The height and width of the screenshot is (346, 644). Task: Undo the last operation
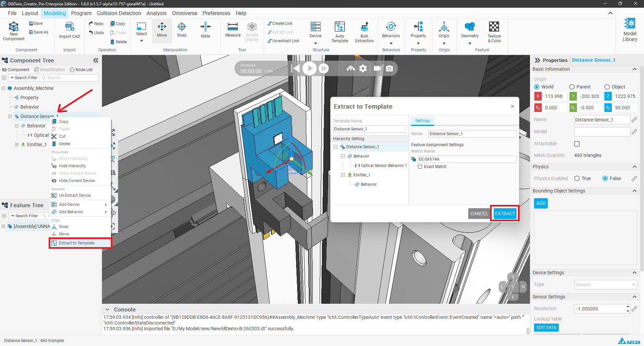pyautogui.click(x=96, y=33)
